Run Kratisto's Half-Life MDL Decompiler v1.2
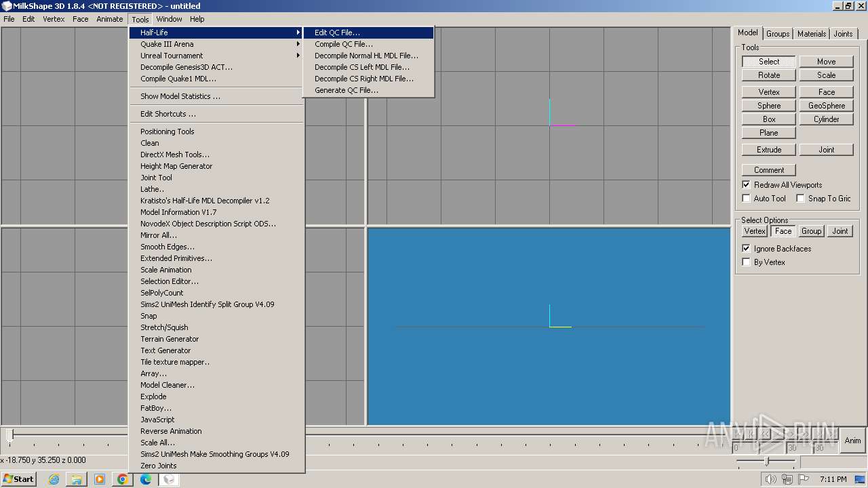This screenshot has height=488, width=868. 216,201
